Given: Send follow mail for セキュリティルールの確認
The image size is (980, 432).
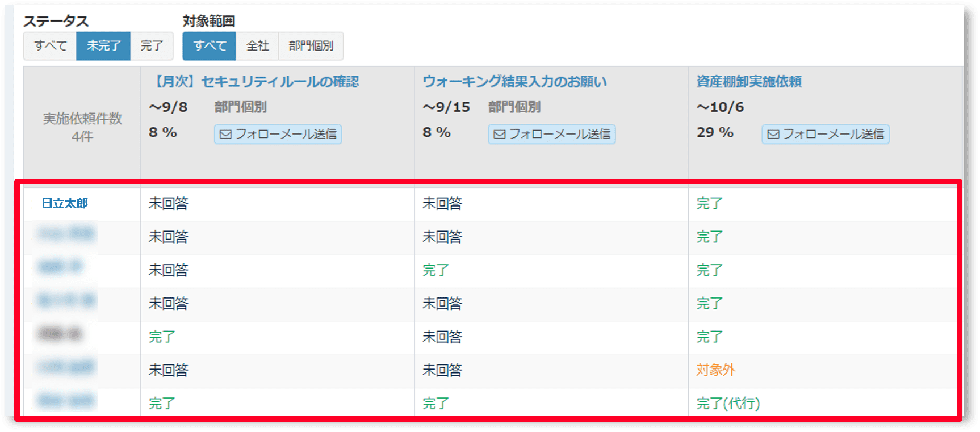Looking at the screenshot, I should 278,135.
